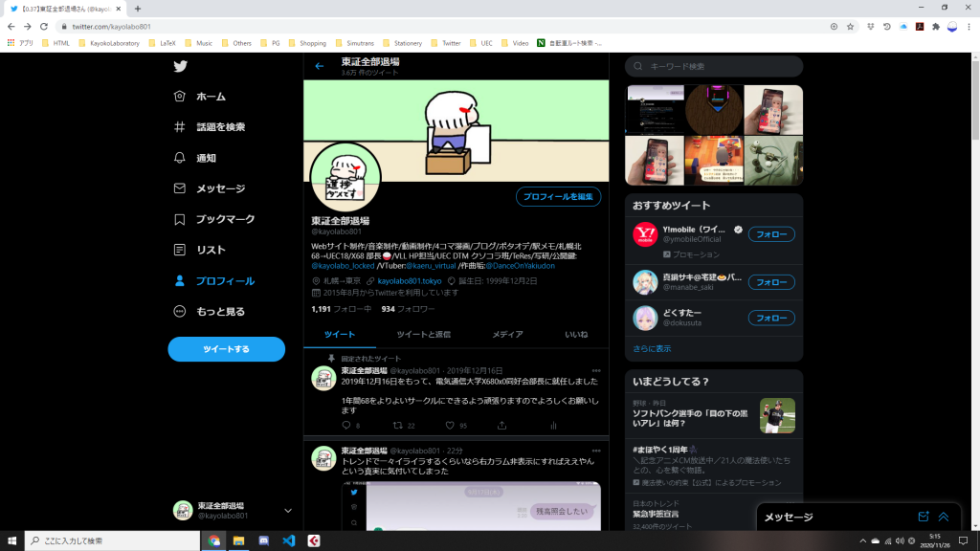The height and width of the screenshot is (551, 980).
Task: Bookmark this page with Chrome star icon
Action: point(850,26)
